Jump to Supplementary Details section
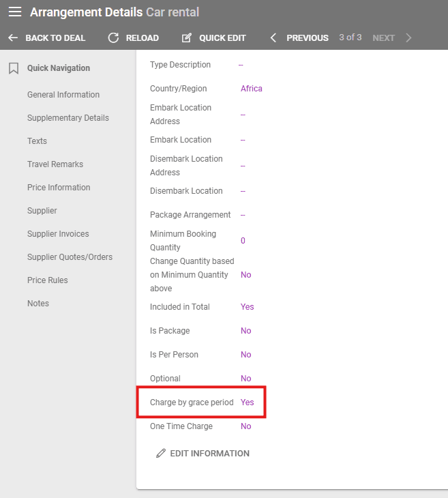Screen dimensions: 448x498 (68, 118)
